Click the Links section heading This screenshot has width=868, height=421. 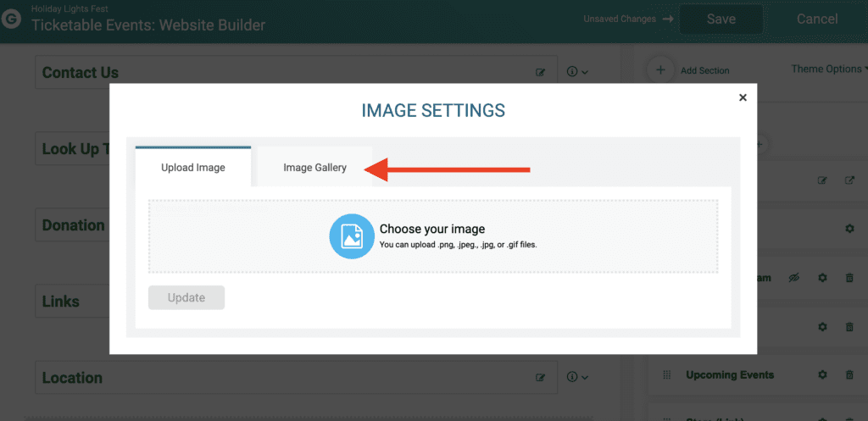click(x=60, y=302)
